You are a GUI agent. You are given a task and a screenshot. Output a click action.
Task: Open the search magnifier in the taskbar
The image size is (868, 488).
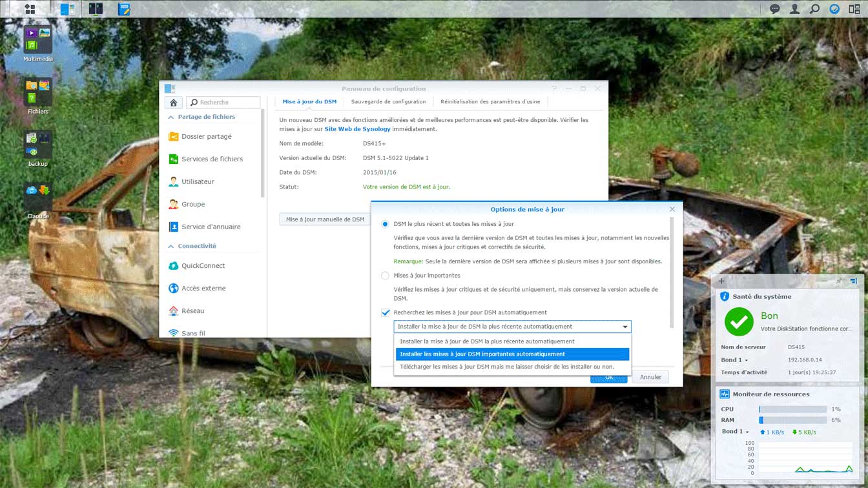pos(814,9)
